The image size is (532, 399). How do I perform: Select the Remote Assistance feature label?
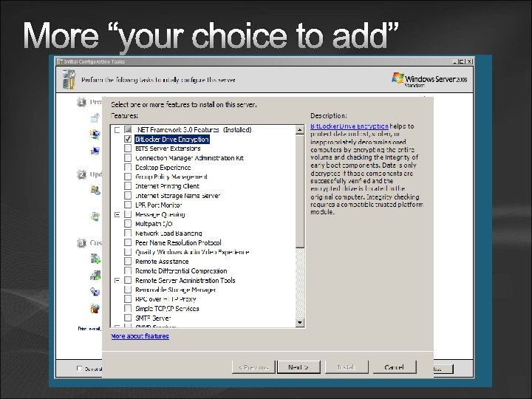pyautogui.click(x=162, y=262)
